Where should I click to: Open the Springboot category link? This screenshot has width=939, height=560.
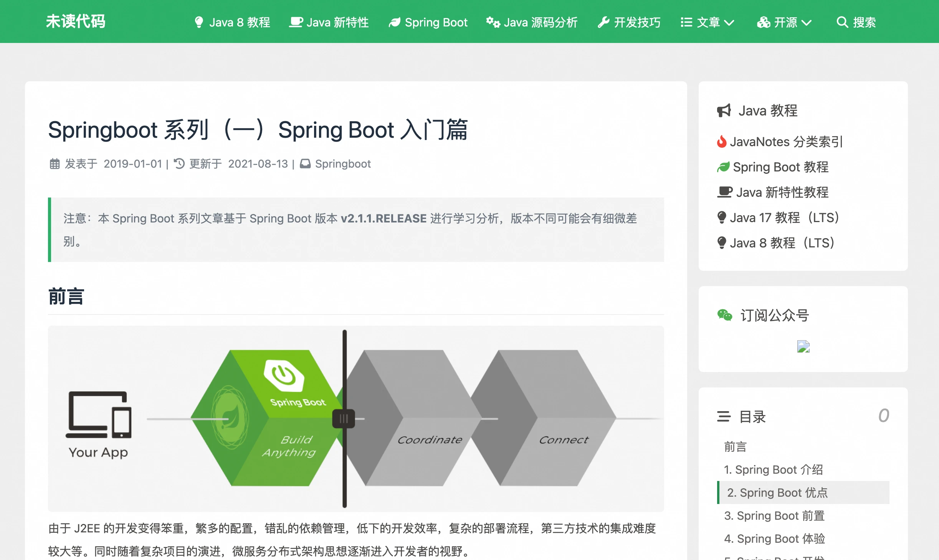coord(343,164)
